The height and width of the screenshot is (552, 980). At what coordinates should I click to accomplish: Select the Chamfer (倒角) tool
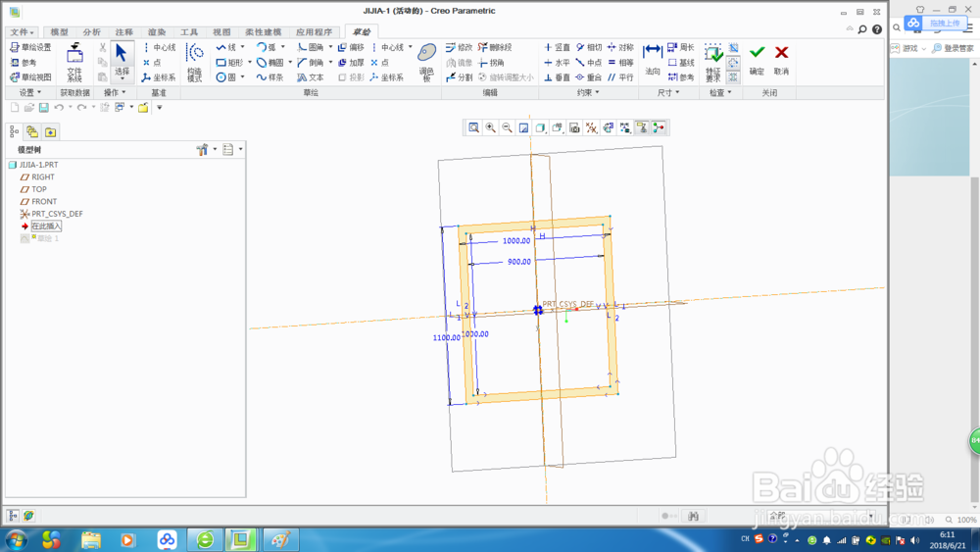[x=311, y=63]
